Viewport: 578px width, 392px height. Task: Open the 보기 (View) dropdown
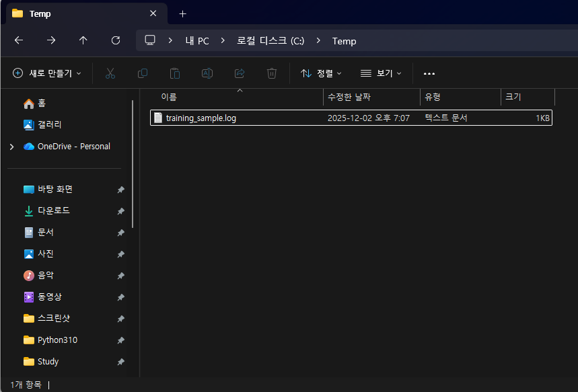point(381,73)
